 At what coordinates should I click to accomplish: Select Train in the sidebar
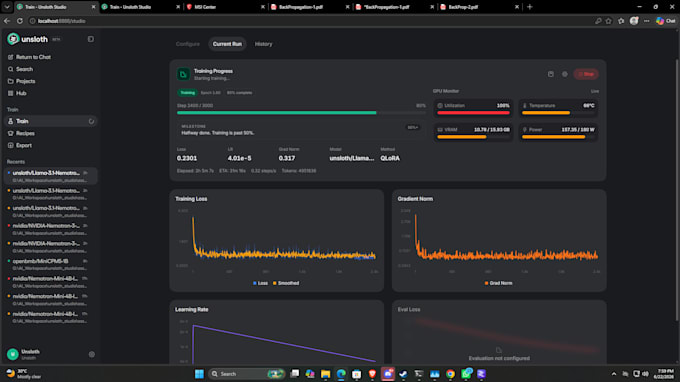[50, 121]
